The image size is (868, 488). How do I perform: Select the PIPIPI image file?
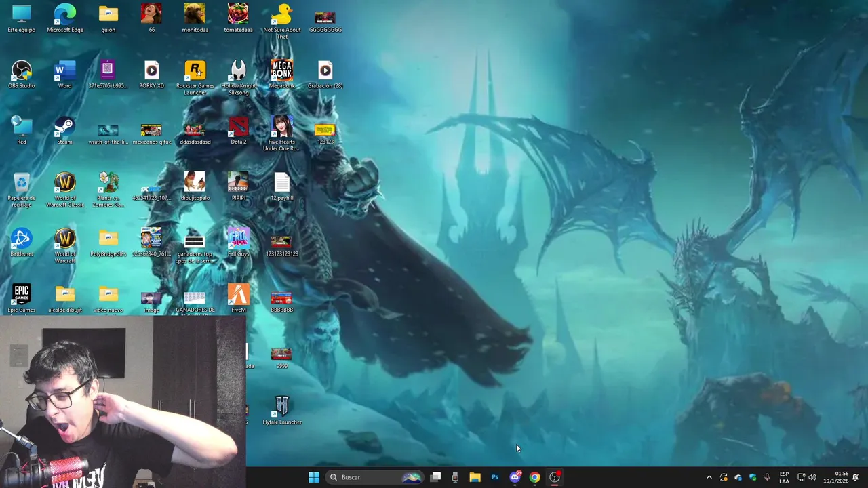(x=238, y=186)
